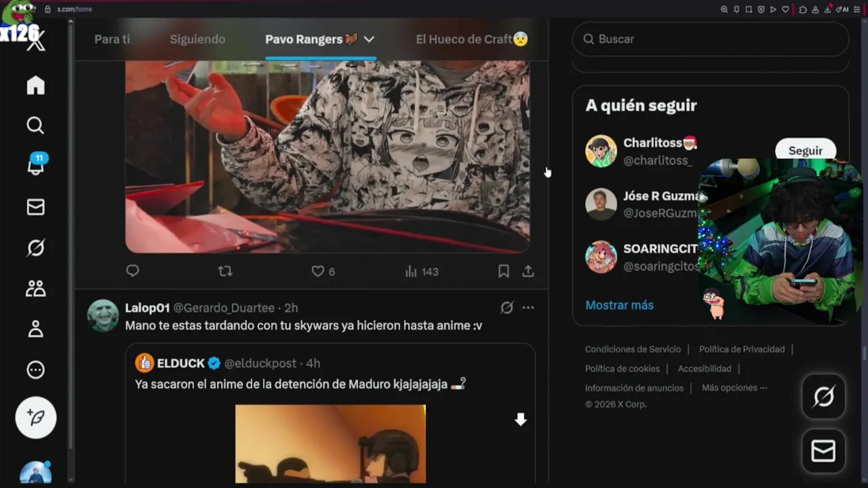Open more menu on Lalop01's post
Viewport: 868px width, 488px height.
pos(528,308)
